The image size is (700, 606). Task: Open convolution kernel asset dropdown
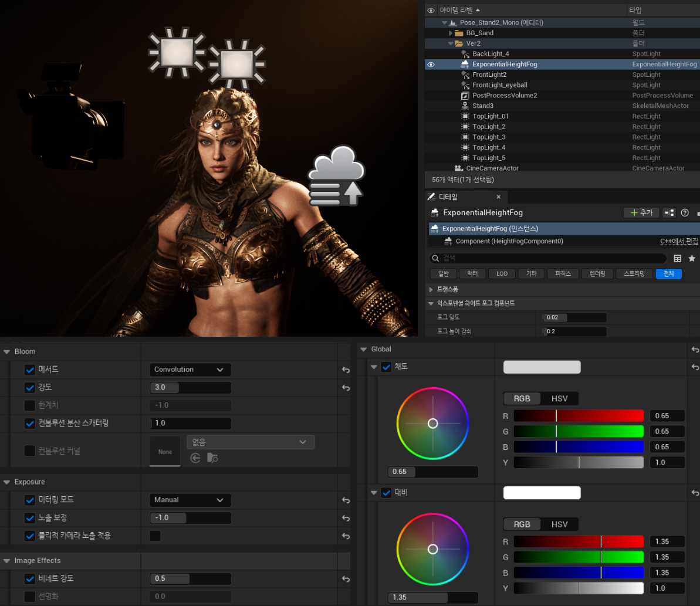point(251,442)
